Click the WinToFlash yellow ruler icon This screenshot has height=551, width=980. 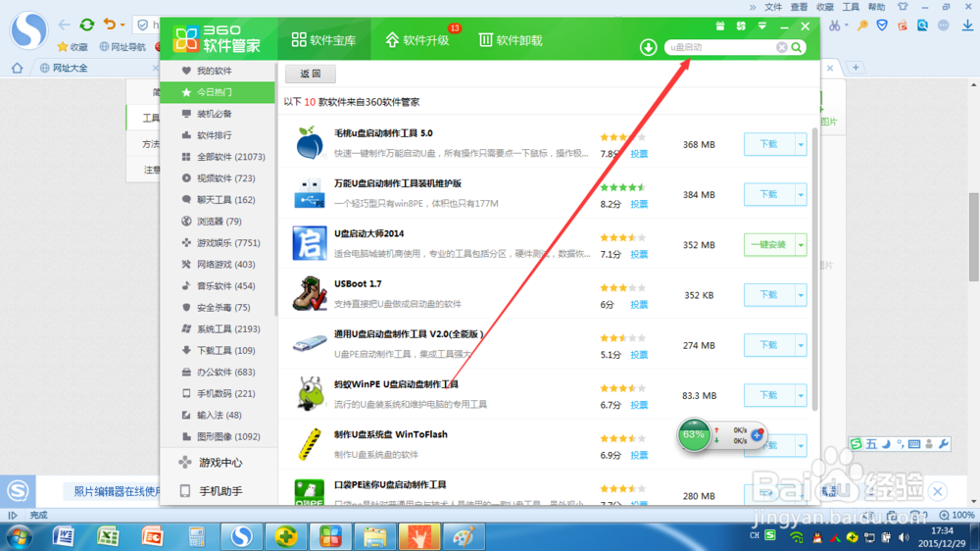(x=310, y=444)
